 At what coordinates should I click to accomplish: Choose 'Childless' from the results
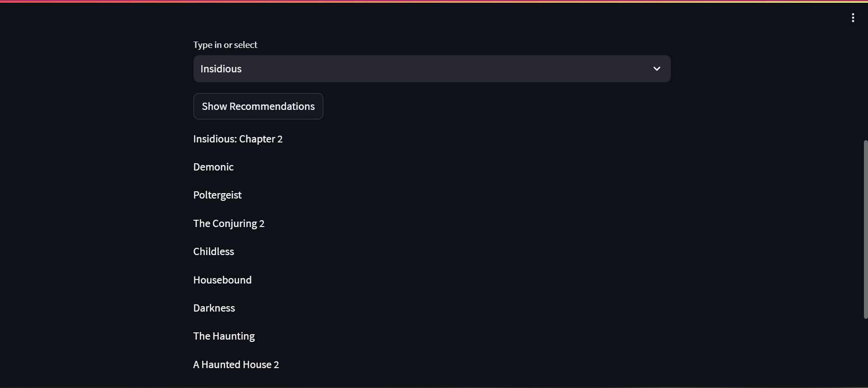(x=213, y=251)
